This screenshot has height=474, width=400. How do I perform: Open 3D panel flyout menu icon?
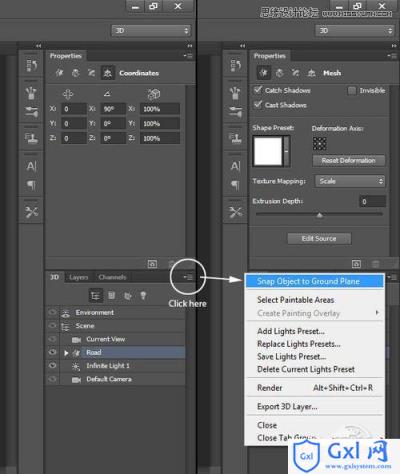tap(188, 277)
